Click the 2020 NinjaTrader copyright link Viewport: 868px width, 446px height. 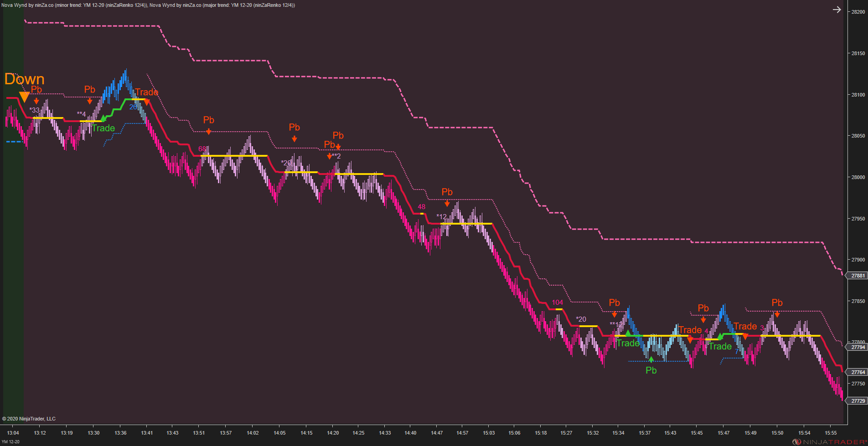[x=30, y=419]
